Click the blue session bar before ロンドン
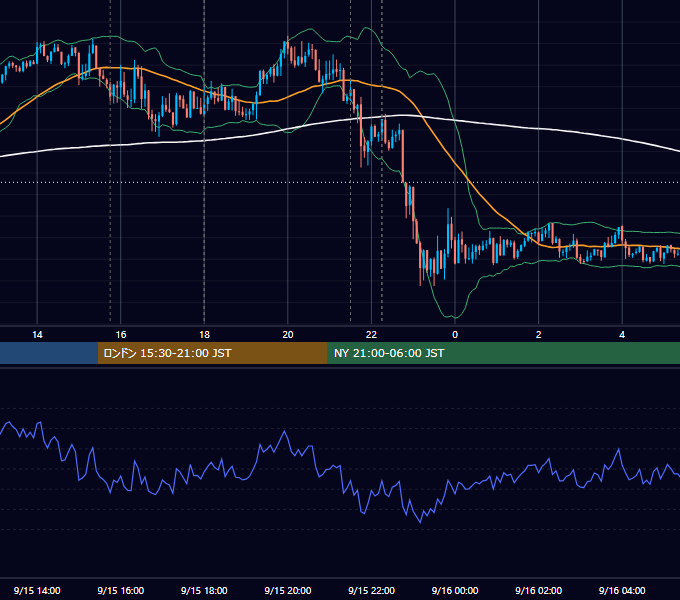Screen dimensions: 680x600 [x=49, y=353]
